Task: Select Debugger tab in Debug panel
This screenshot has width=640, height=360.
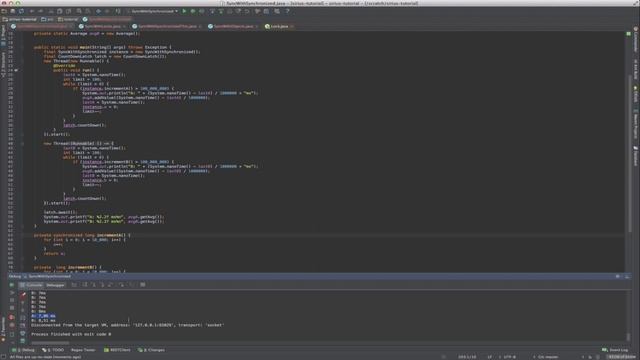Action: [x=55, y=285]
